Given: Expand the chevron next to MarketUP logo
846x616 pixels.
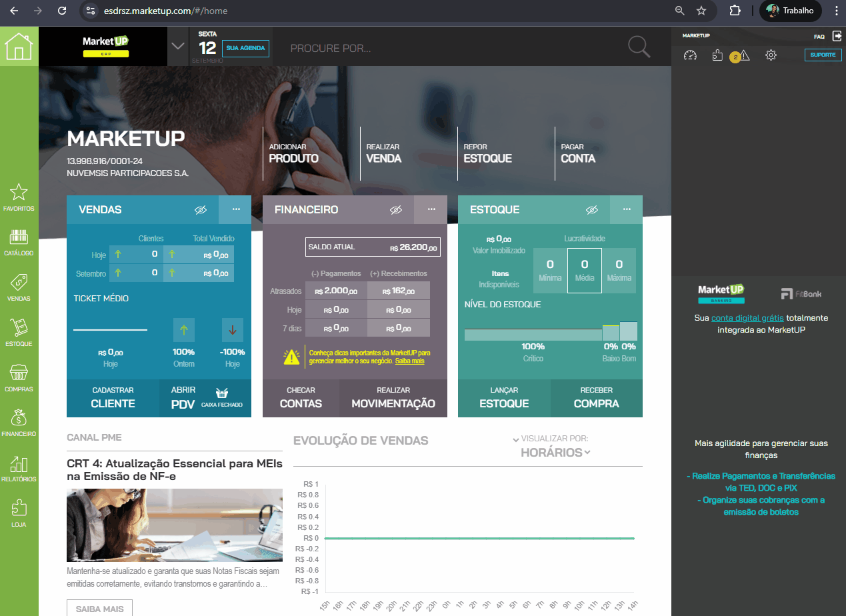Looking at the screenshot, I should point(177,46).
